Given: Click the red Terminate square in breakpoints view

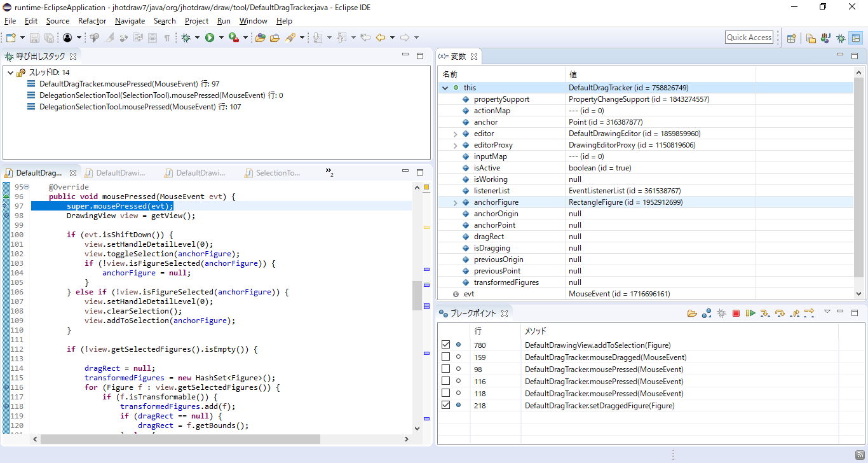Looking at the screenshot, I should (736, 313).
